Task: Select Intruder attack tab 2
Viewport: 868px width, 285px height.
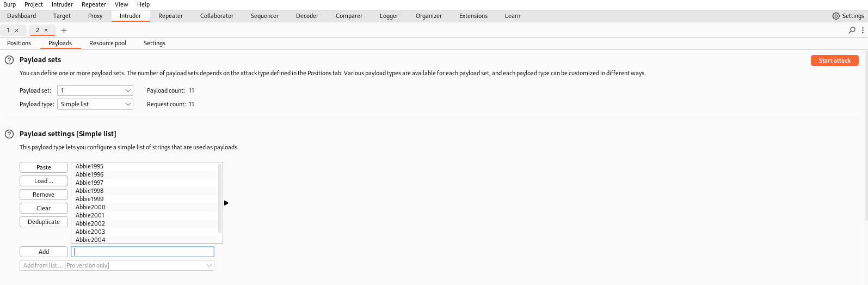Action: click(x=38, y=30)
